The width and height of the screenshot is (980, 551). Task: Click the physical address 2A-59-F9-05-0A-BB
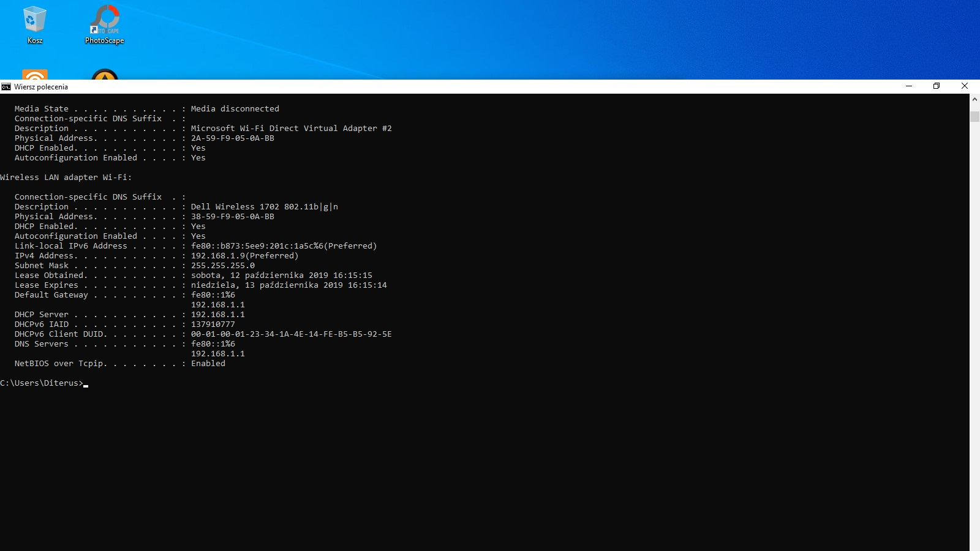[x=233, y=138]
